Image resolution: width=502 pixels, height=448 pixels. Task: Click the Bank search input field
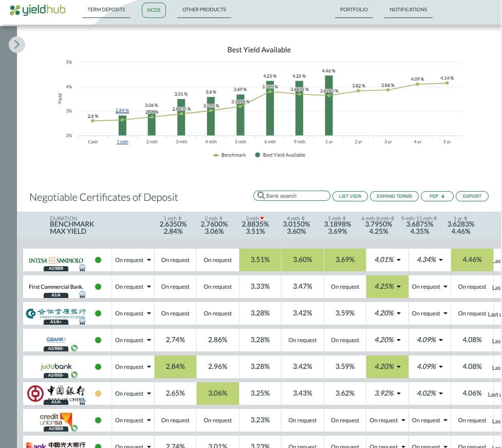pyautogui.click(x=295, y=196)
